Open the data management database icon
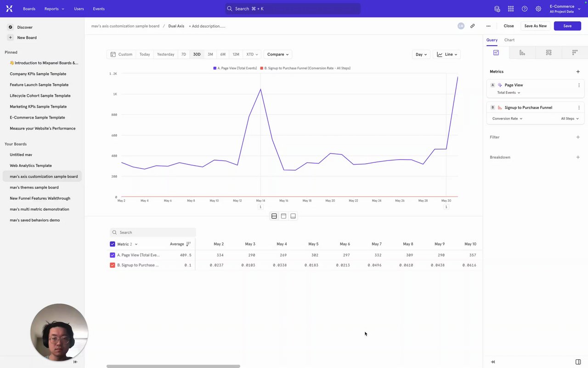 tap(497, 9)
